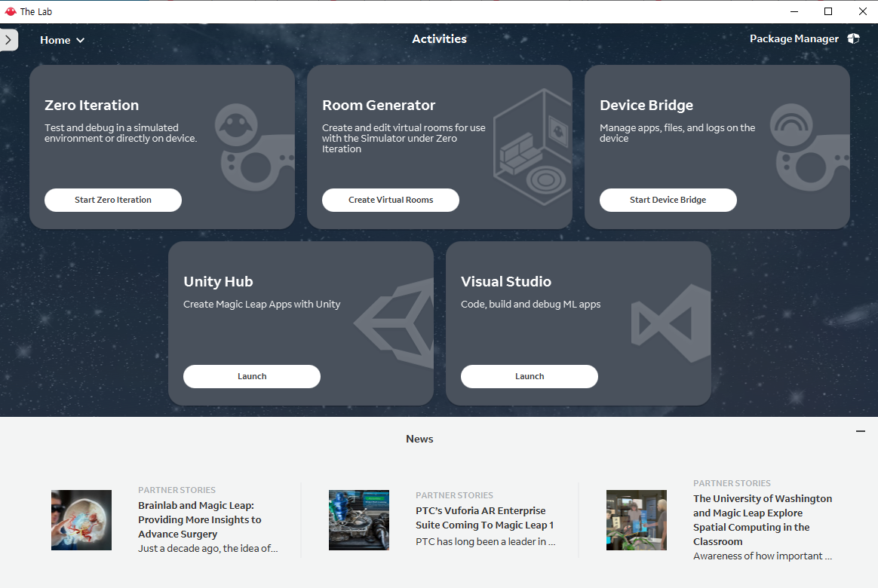Click the Activities heading

(439, 39)
